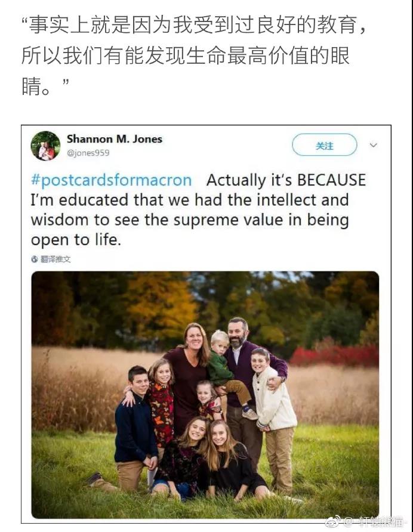Click the Shannon M. Jones display name
This screenshot has height=532, width=413.
pyautogui.click(x=115, y=139)
